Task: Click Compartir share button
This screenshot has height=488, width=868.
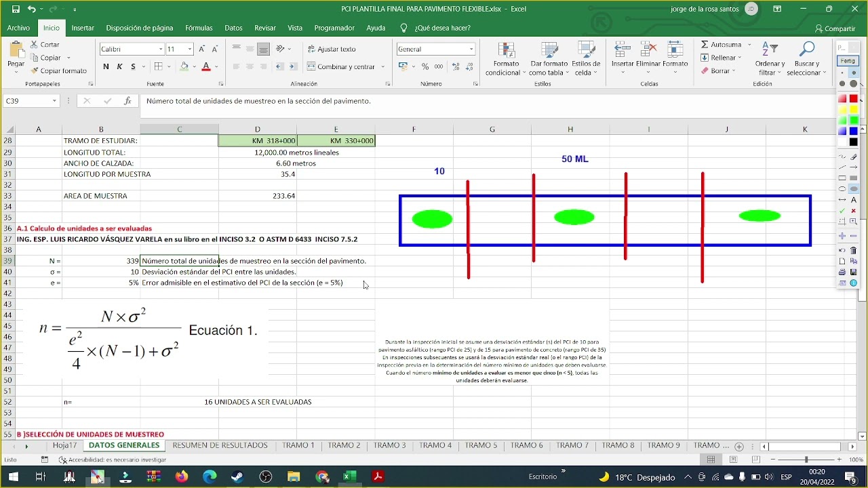Action: 835,28
